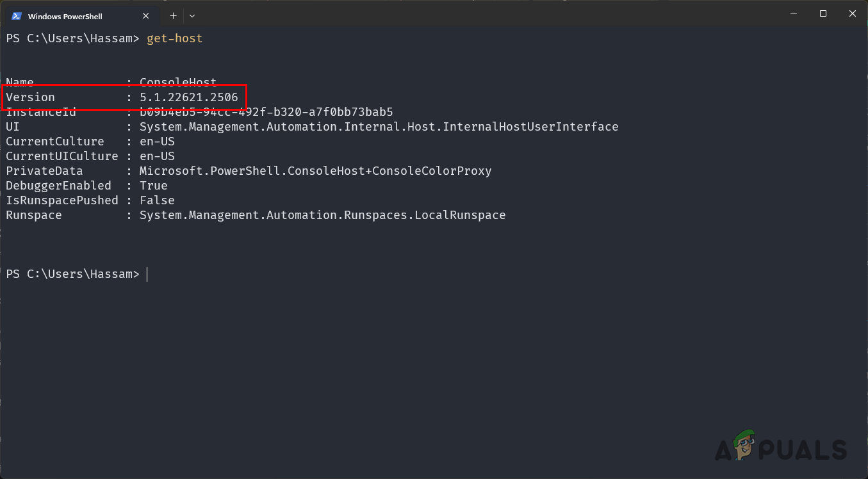Close the Windows PowerShell tab
Viewport: 868px width, 479px height.
(x=146, y=15)
